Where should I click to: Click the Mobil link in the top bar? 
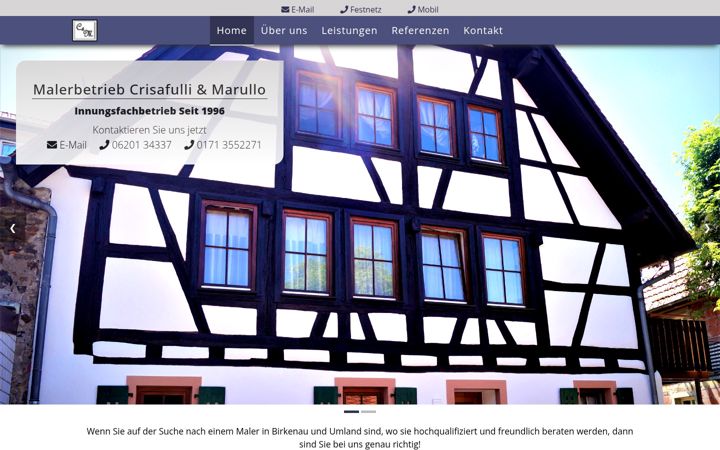[x=423, y=9]
